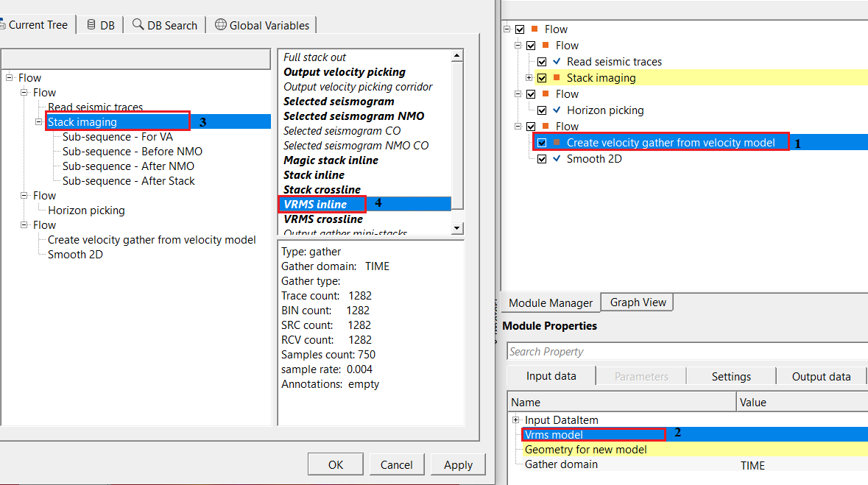Click the database icon on DB tab

(91, 24)
